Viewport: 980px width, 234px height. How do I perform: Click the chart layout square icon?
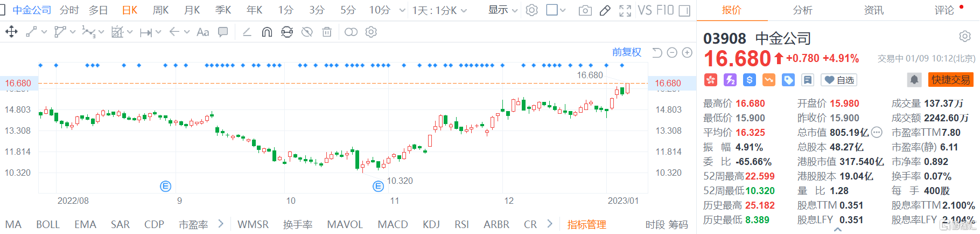pos(552,10)
